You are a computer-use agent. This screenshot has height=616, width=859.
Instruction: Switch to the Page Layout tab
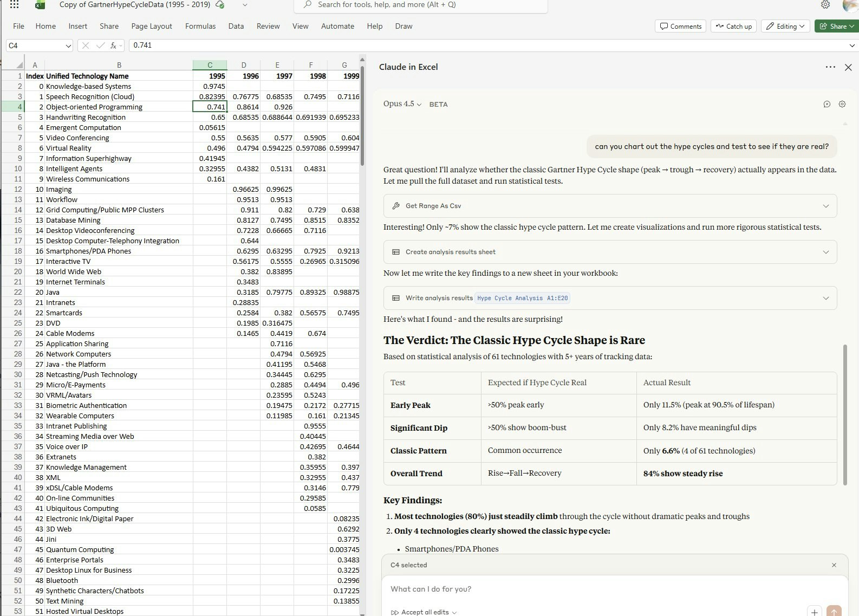click(x=151, y=26)
